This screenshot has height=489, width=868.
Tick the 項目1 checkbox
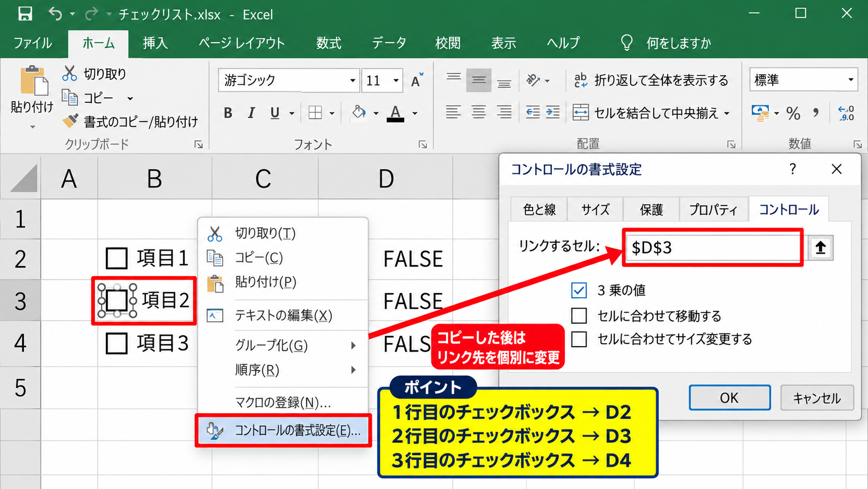pyautogui.click(x=116, y=258)
